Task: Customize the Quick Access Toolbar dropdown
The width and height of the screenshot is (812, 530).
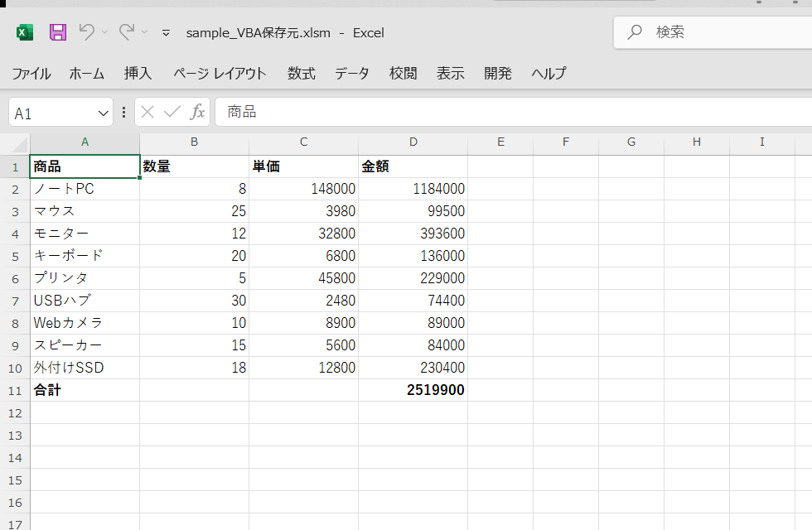Action: (166, 32)
